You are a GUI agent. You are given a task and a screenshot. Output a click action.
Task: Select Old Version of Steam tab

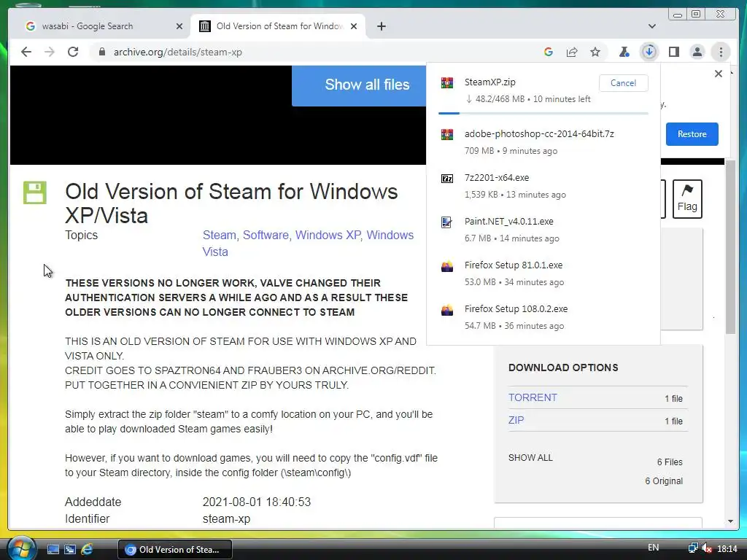point(279,26)
